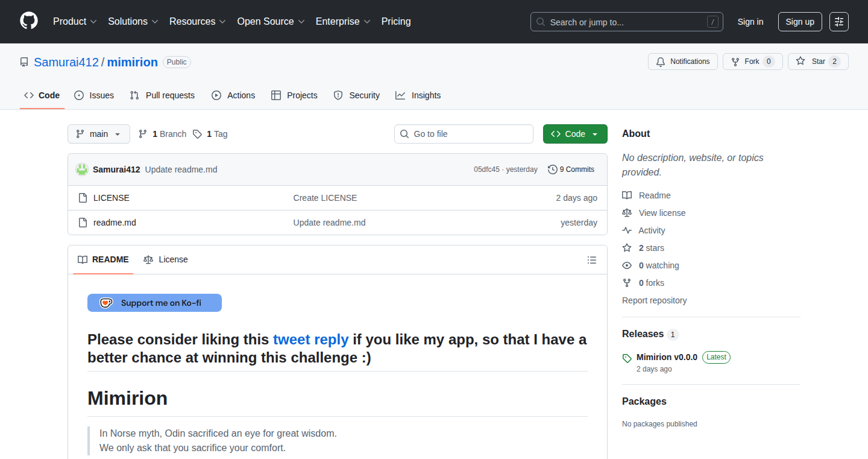Open the README outline list icon
The width and height of the screenshot is (868, 459).
(x=592, y=260)
